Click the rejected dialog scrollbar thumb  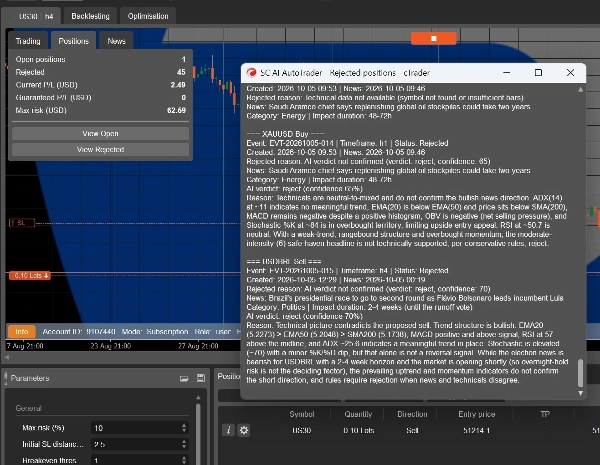tap(580, 373)
